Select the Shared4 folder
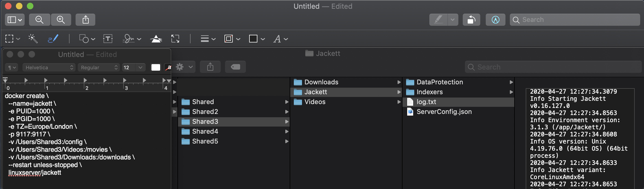 coord(205,131)
